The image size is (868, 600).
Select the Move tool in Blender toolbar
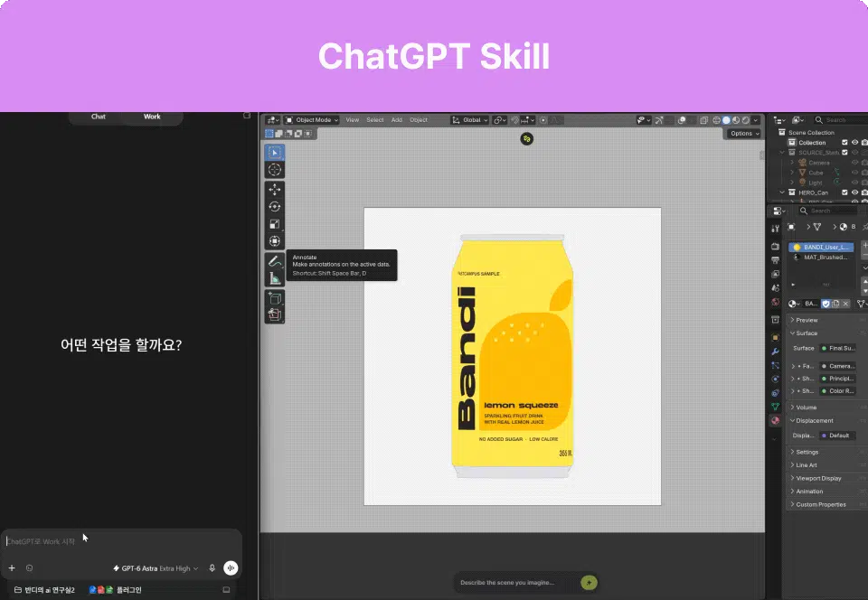(275, 189)
